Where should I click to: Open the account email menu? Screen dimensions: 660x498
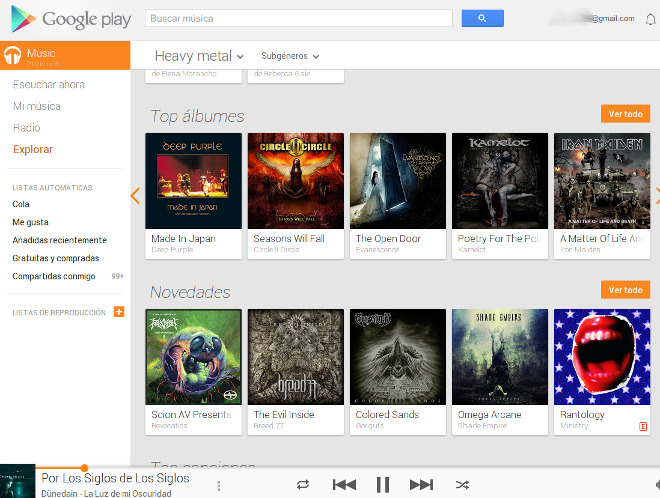click(x=592, y=19)
